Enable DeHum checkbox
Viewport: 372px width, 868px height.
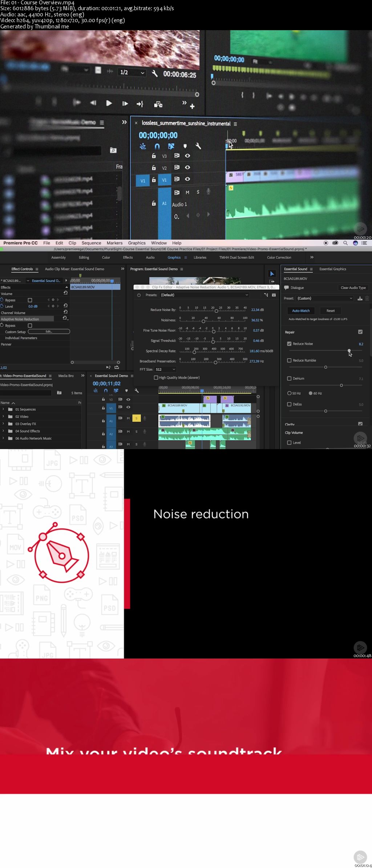[x=289, y=379]
